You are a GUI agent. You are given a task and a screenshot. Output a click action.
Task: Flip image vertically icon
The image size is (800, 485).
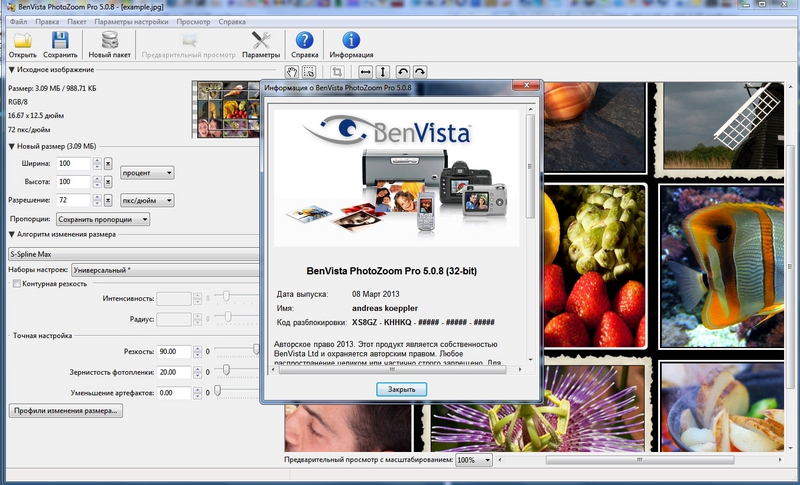[383, 72]
